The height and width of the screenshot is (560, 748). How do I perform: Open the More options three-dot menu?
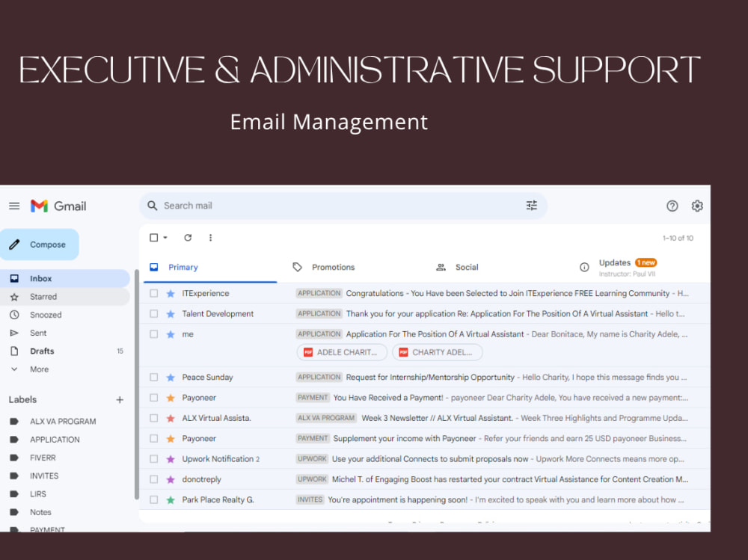[210, 238]
